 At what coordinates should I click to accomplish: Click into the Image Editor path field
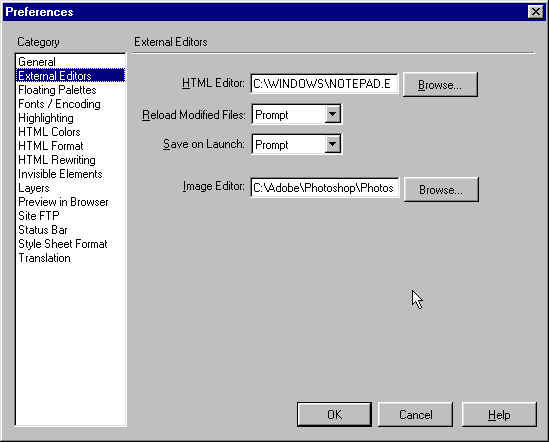[x=324, y=188]
